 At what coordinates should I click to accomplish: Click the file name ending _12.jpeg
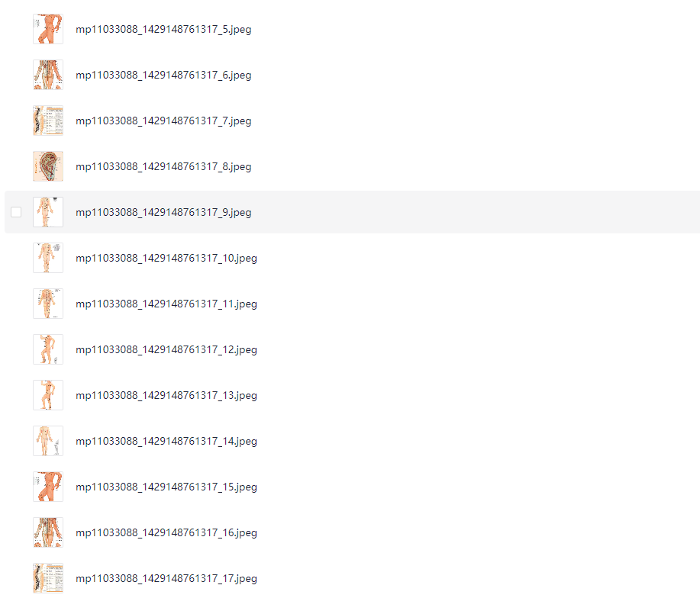click(x=166, y=349)
